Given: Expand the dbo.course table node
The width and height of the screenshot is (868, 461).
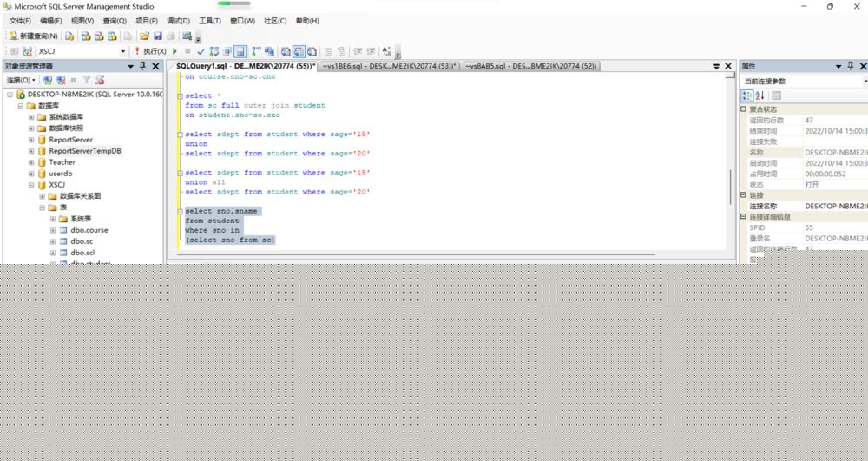Looking at the screenshot, I should pyautogui.click(x=53, y=230).
